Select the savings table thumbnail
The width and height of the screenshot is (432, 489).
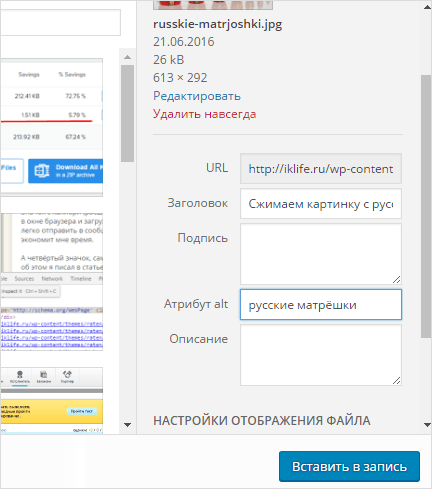52,128
